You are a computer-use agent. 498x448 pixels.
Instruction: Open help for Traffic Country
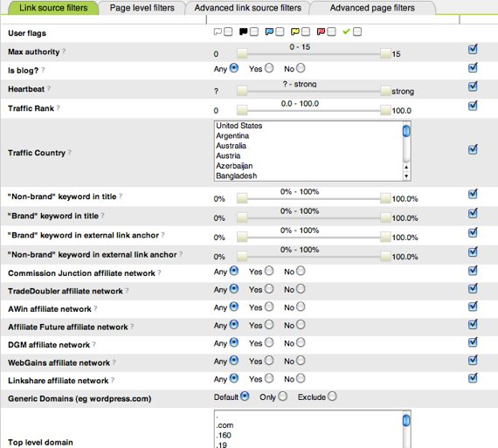(69, 153)
